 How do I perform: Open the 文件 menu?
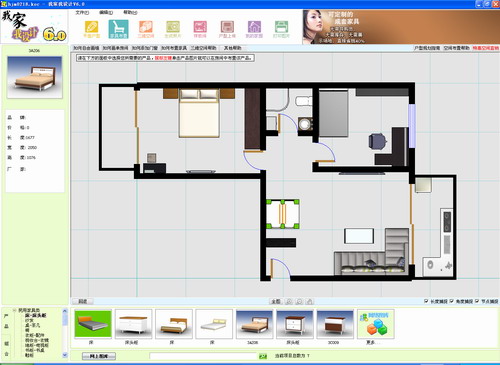(x=82, y=13)
